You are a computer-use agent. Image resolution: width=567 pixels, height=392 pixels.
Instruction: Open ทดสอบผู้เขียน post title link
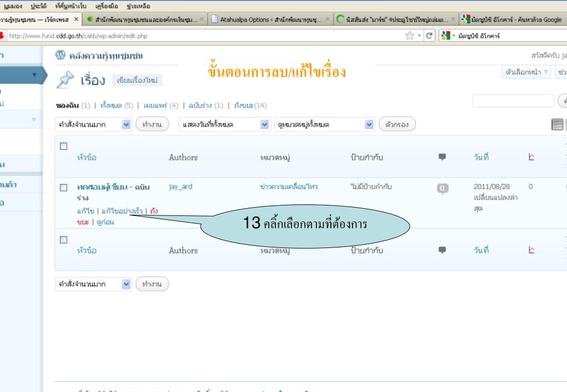103,187
